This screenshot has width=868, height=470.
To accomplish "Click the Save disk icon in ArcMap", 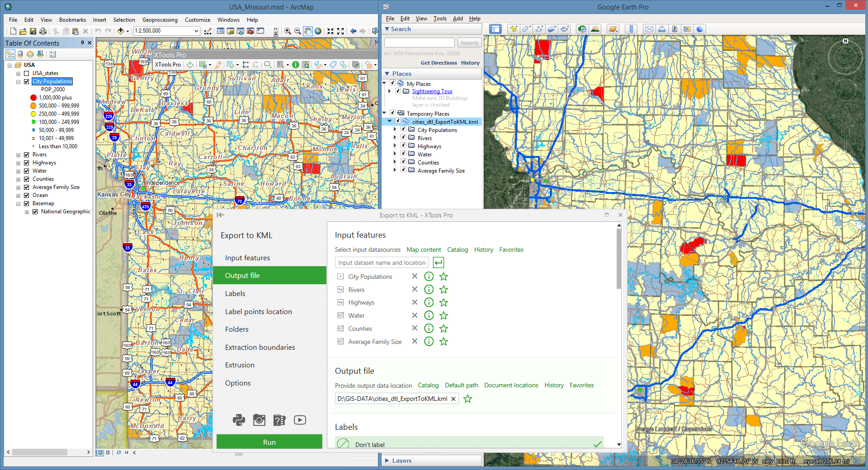I will pyautogui.click(x=33, y=31).
